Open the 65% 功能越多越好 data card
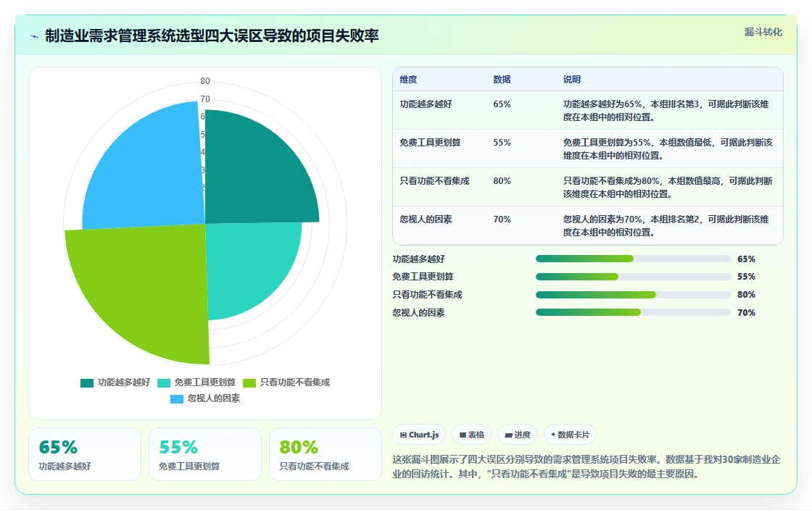 tap(84, 454)
